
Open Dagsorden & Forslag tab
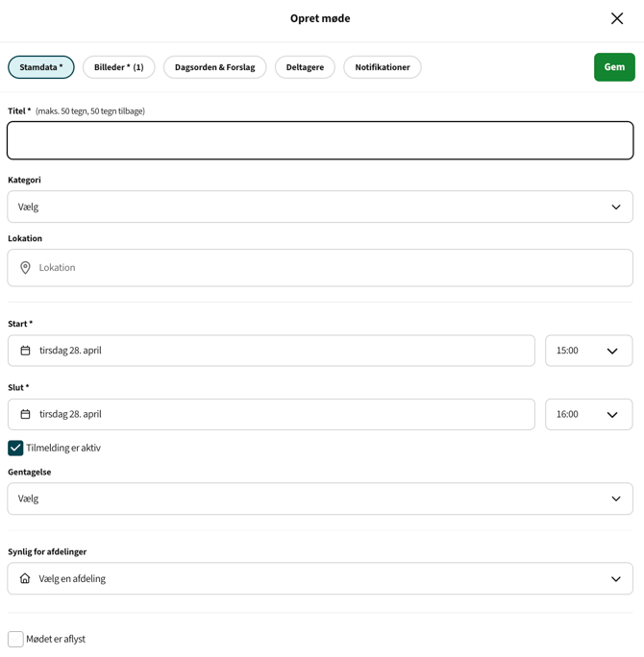point(214,67)
